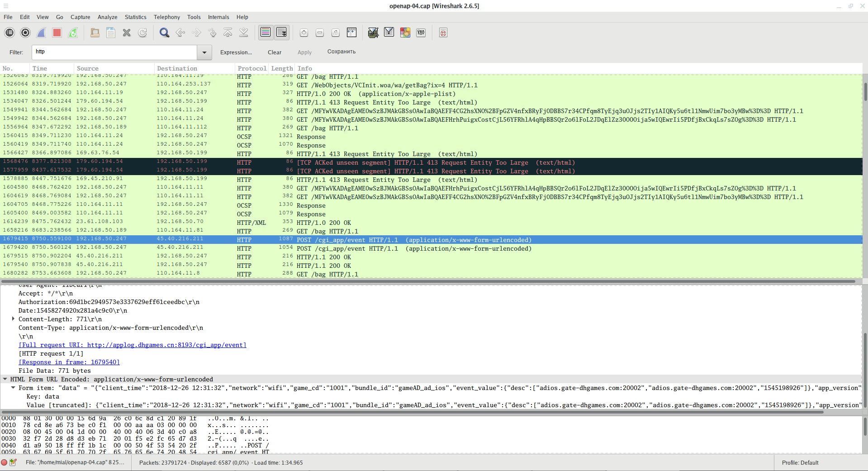The height and width of the screenshot is (471, 868).
Task: Collapse the HTML Form URL Encoded section
Action: (x=5, y=379)
